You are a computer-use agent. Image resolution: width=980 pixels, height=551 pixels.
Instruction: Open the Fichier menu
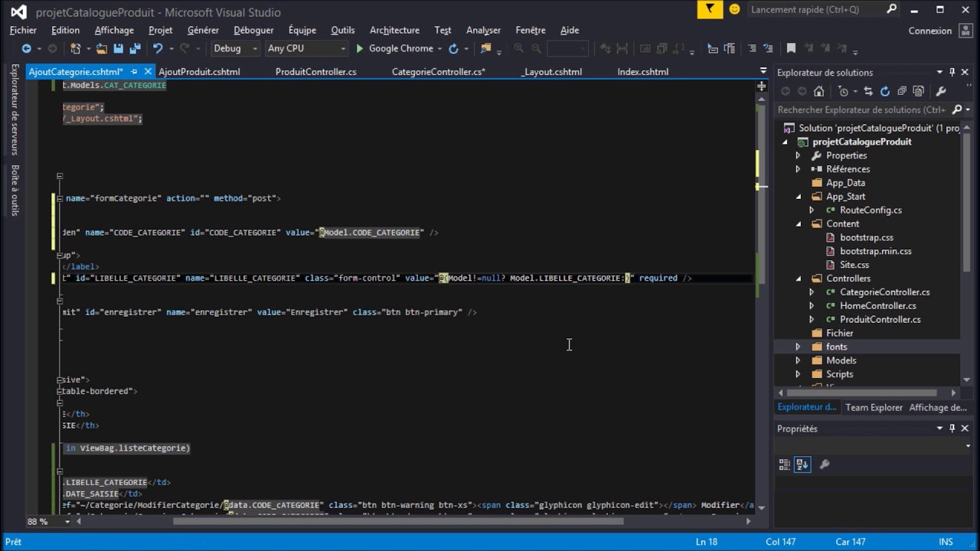23,30
